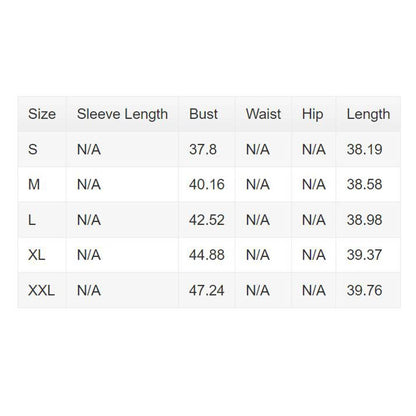416x416 pixels.
Task: Click the Size column header
Action: click(x=42, y=114)
